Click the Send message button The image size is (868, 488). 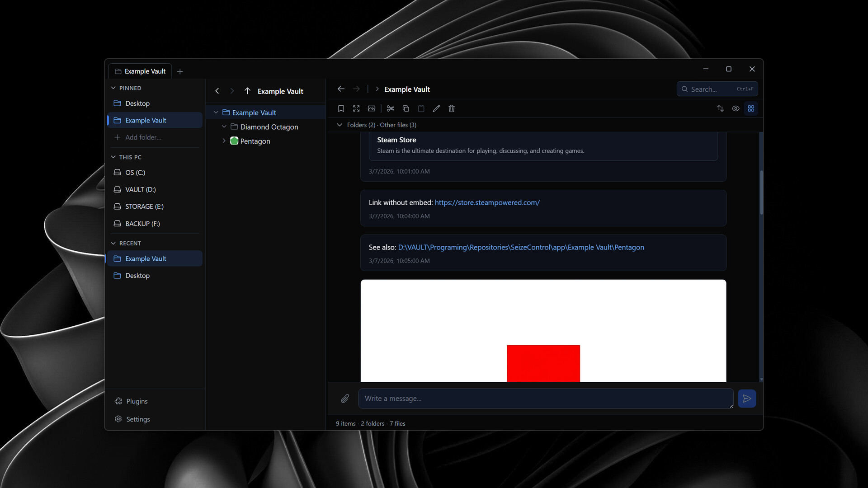(746, 399)
